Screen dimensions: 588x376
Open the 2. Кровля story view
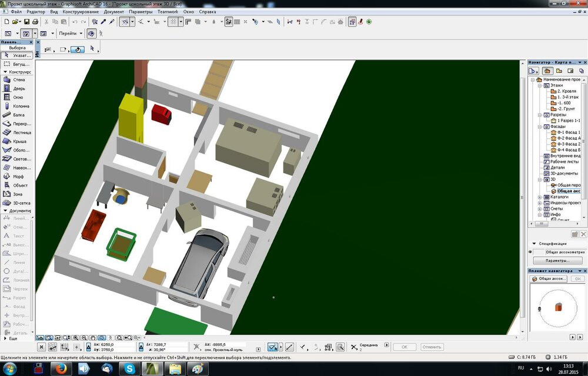tap(567, 91)
